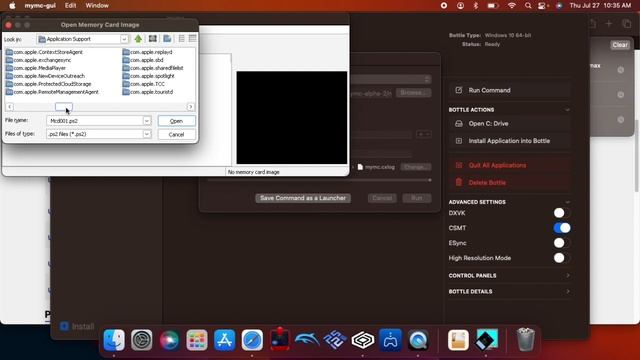
Task: Click the desktop icon in file dialog toolbar
Action: [153, 39]
